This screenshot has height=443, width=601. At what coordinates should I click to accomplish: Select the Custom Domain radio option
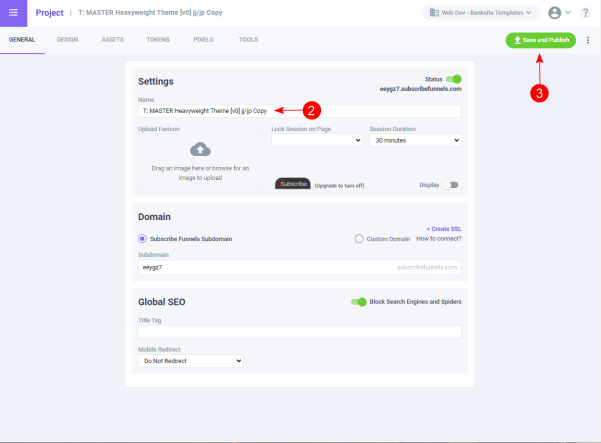[x=360, y=239]
